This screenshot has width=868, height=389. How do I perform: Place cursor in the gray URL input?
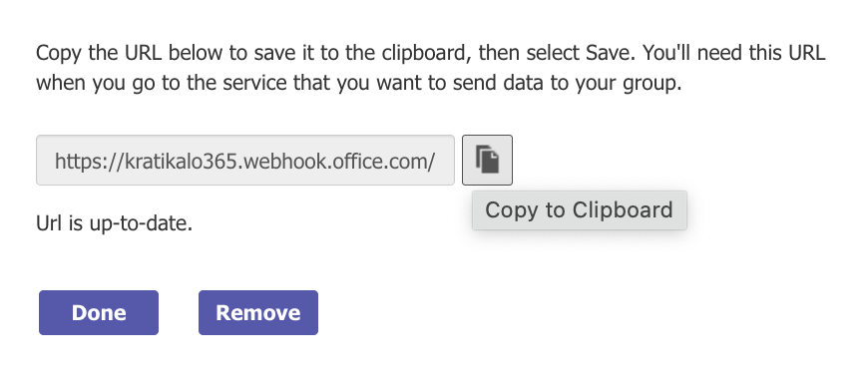point(245,160)
